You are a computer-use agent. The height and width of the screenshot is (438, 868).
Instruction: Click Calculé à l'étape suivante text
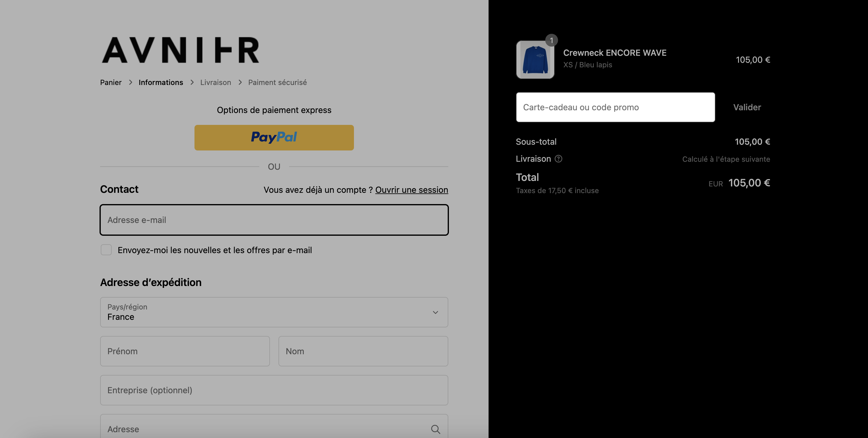(x=726, y=159)
